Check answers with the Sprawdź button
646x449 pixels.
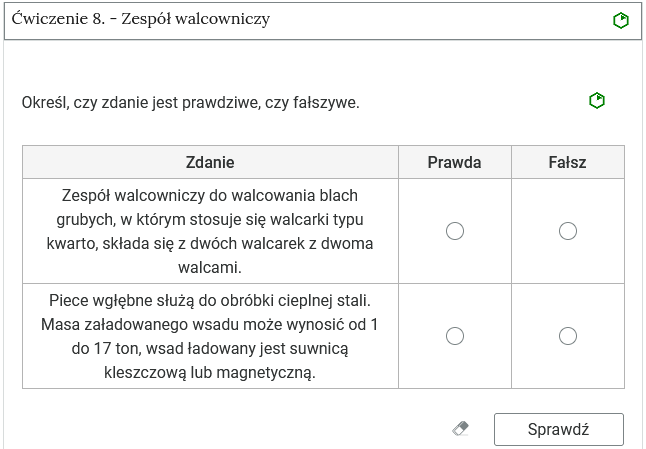click(x=559, y=429)
